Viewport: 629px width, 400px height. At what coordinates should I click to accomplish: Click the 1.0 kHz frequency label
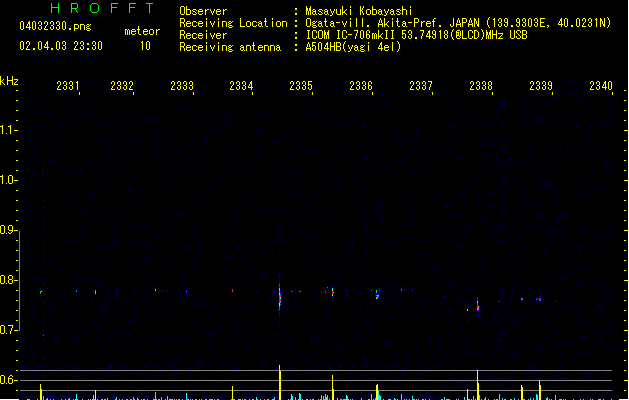pyautogui.click(x=7, y=179)
